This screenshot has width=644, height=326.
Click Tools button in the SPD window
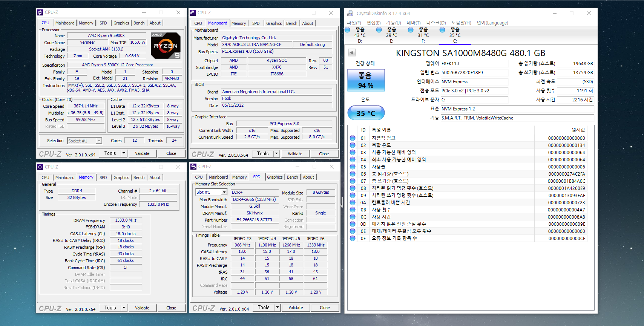[264, 308]
